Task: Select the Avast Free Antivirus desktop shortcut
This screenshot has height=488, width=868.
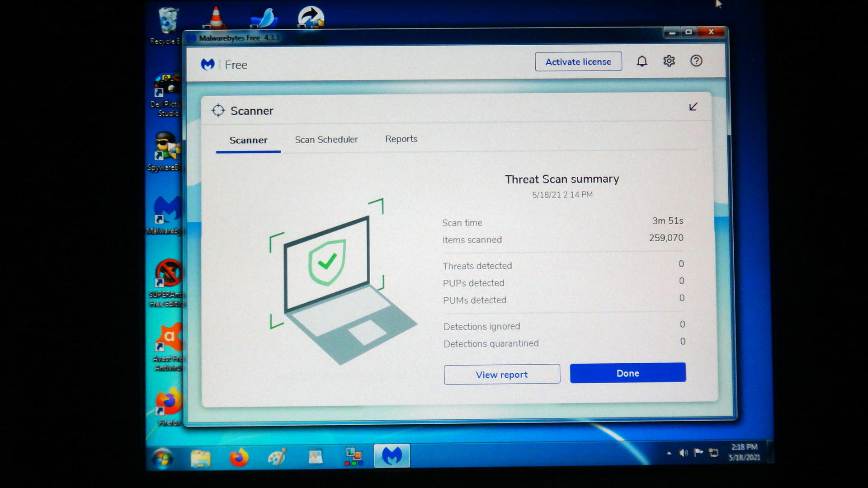Action: click(x=168, y=347)
